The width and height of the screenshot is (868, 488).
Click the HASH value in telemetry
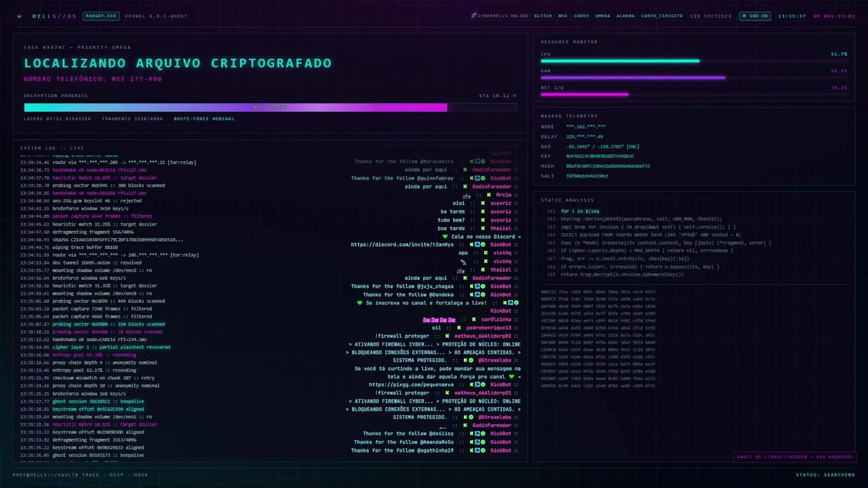point(608,166)
